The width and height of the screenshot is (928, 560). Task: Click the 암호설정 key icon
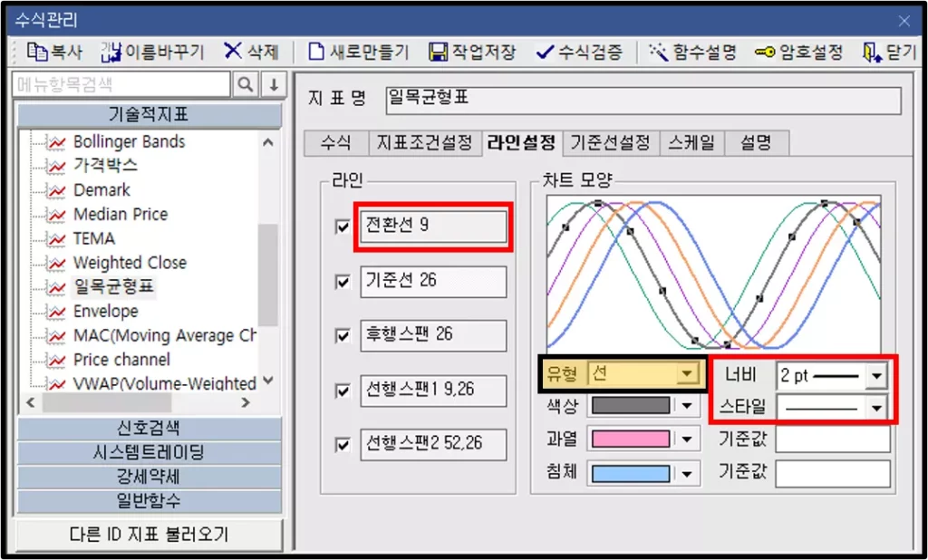(765, 53)
